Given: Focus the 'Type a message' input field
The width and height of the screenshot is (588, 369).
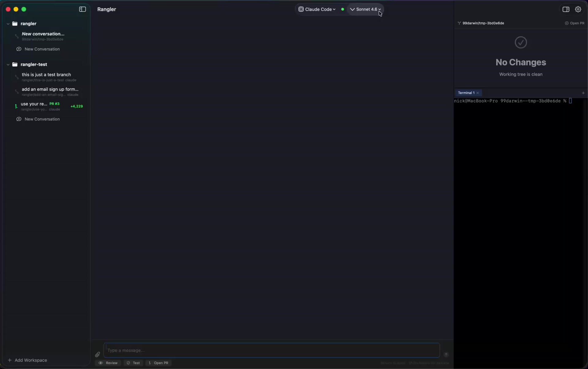Looking at the screenshot, I should pos(271,350).
